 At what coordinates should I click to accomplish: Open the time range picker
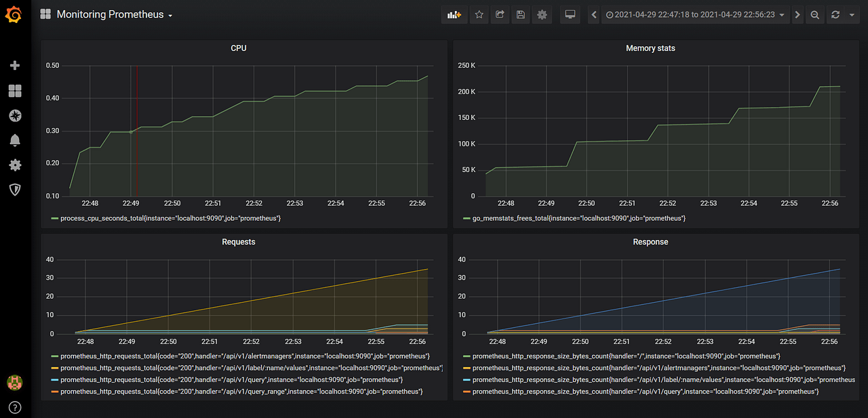coord(695,14)
